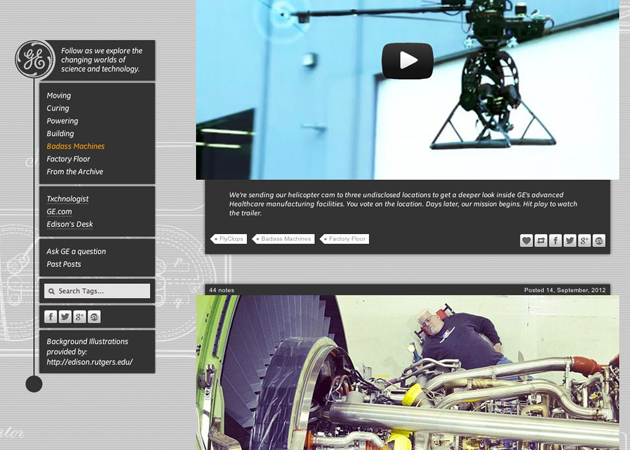Screen dimensions: 630x450
Task: Share the post via its Facebook icon
Action: point(556,241)
